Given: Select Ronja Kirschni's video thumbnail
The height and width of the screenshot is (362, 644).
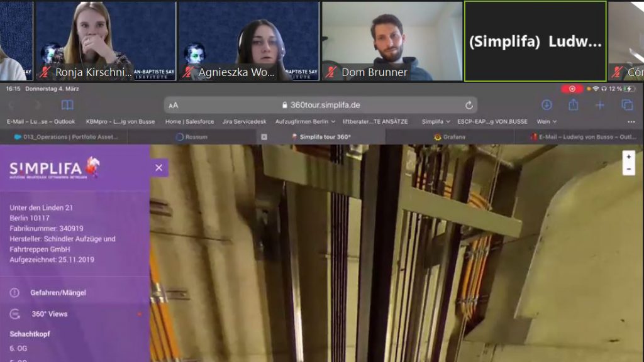Looking at the screenshot, I should point(106,41).
